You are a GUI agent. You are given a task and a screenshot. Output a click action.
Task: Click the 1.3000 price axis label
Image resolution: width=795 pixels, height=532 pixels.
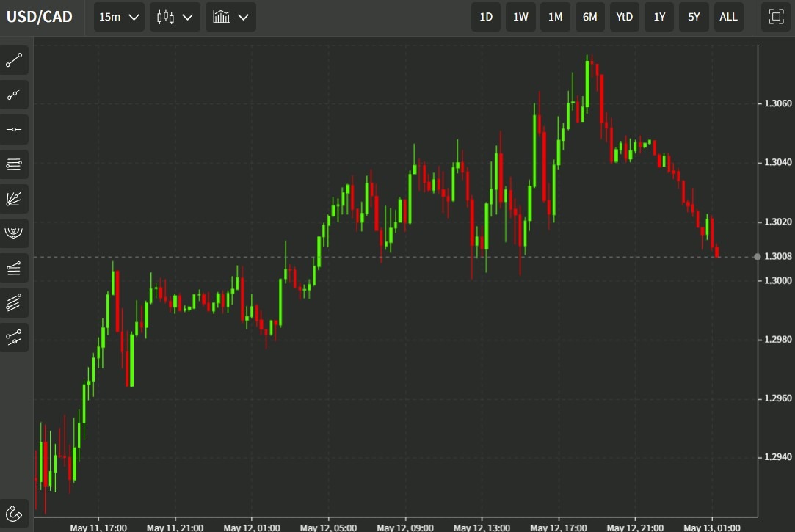778,281
